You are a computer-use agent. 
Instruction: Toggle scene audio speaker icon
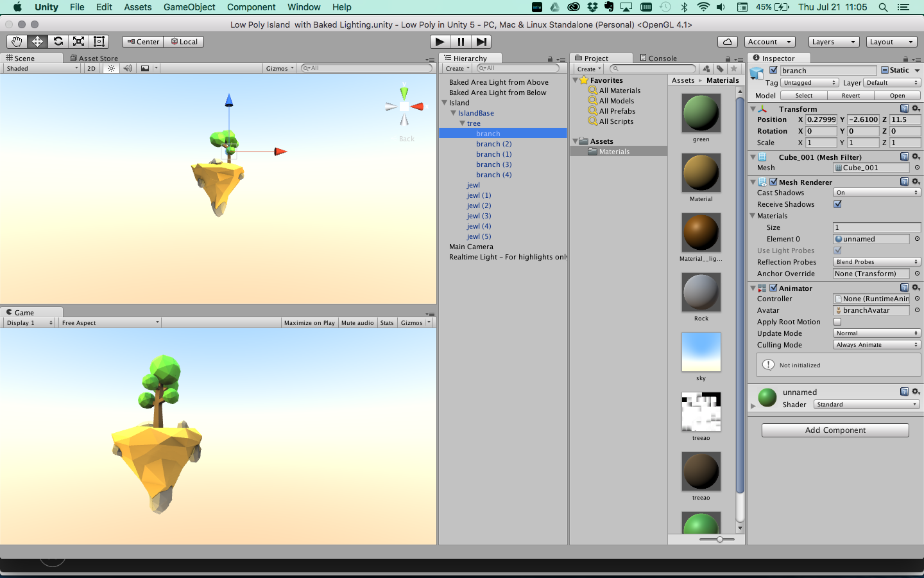[x=128, y=68]
